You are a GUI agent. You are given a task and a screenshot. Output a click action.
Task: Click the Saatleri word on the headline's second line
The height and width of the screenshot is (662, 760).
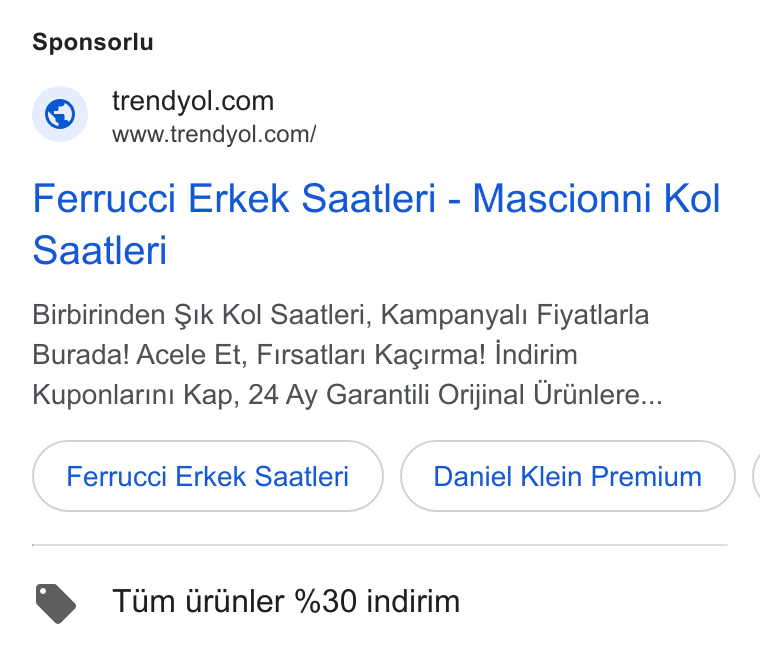(100, 251)
